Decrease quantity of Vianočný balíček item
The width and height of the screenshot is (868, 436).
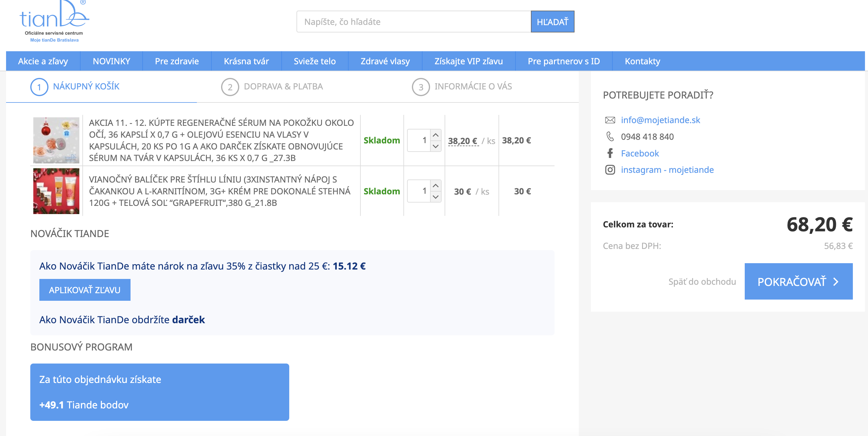(x=435, y=197)
